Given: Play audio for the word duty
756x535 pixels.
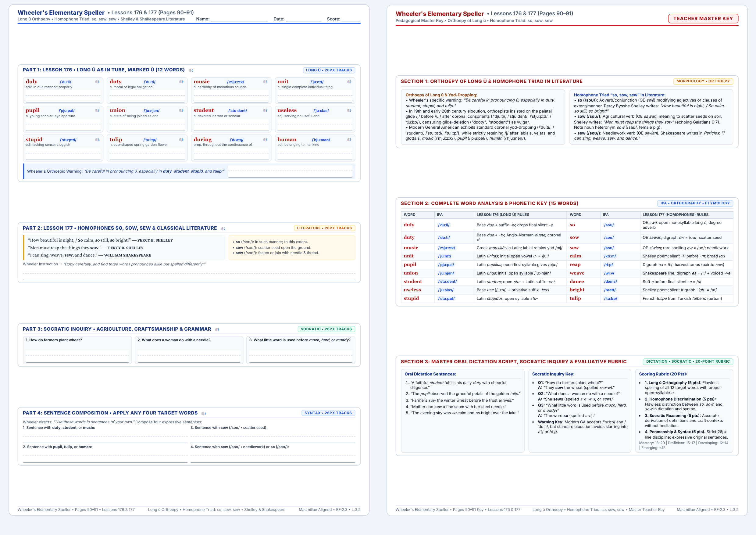Looking at the screenshot, I should coord(181,82).
